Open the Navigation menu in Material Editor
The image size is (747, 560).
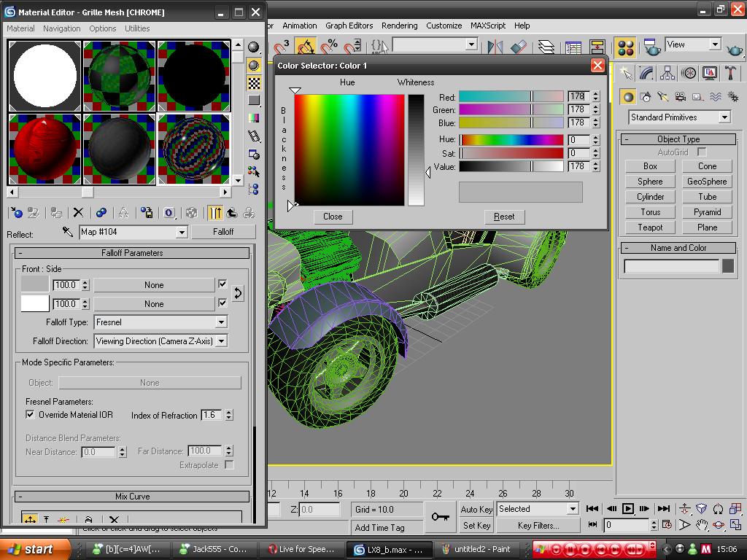[x=61, y=28]
